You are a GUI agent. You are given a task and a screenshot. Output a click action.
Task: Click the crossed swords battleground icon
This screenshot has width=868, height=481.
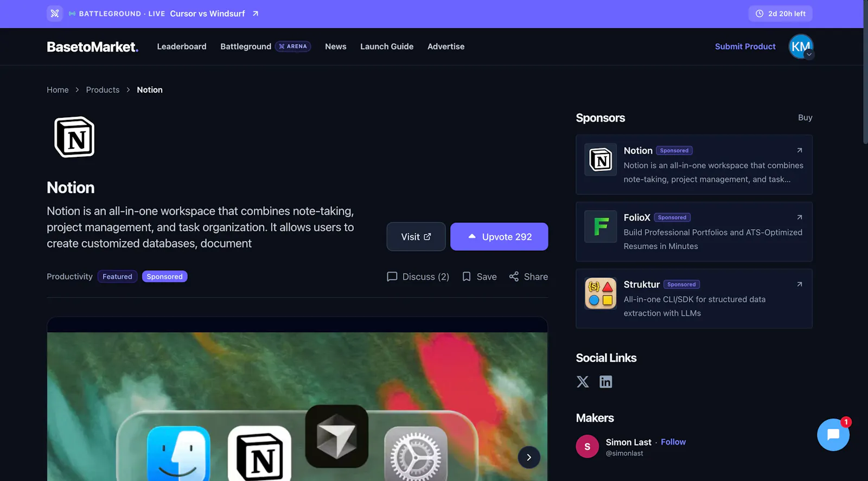click(55, 14)
